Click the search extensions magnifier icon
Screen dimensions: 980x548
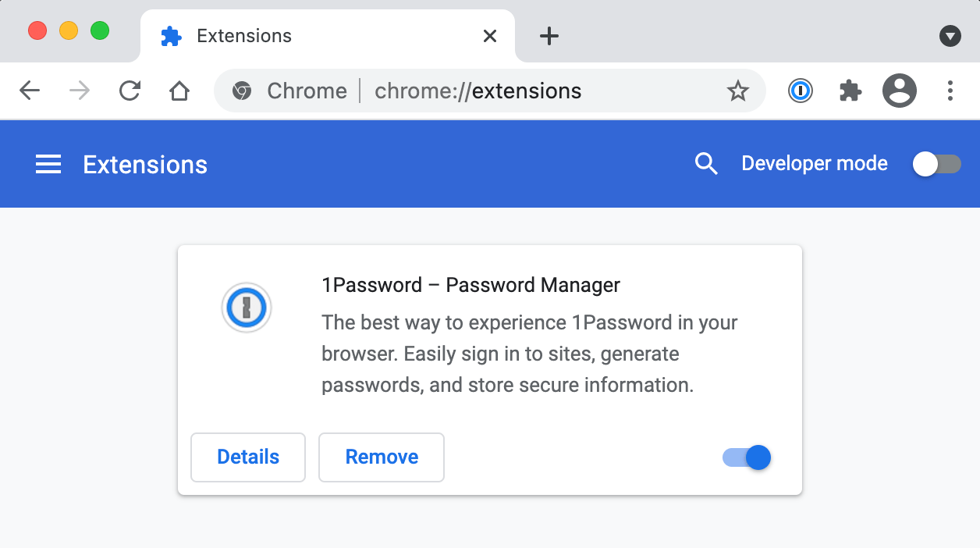tap(706, 164)
